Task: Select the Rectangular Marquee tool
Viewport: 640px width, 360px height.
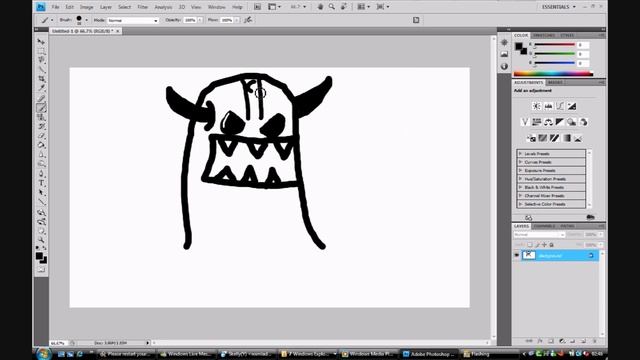Action: (41, 51)
